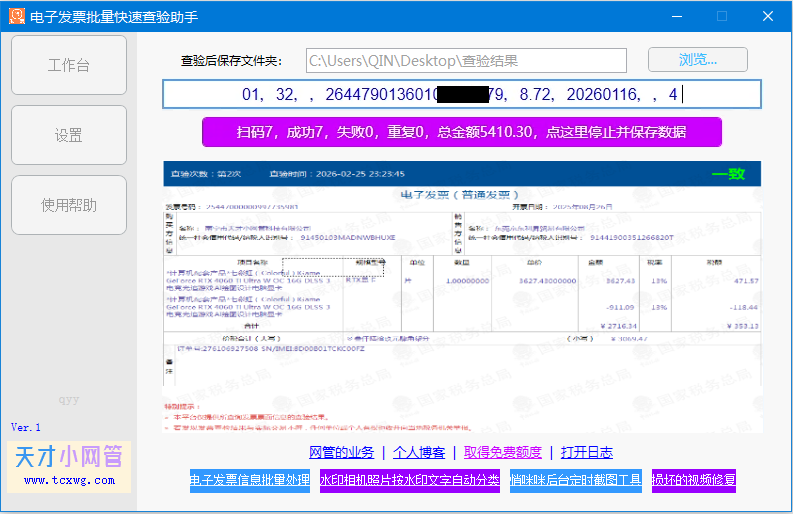Open the 使用帮助 help section
This screenshot has height=514, width=794.
click(x=69, y=206)
